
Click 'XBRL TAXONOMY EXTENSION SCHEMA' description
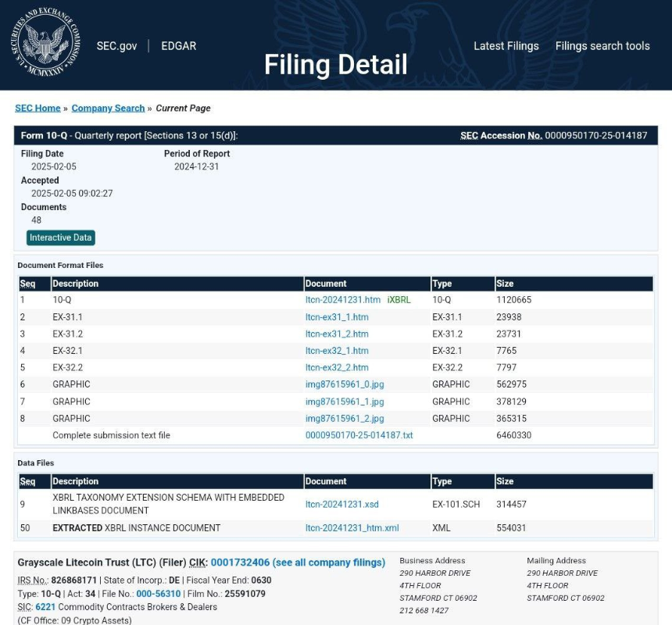coord(169,504)
